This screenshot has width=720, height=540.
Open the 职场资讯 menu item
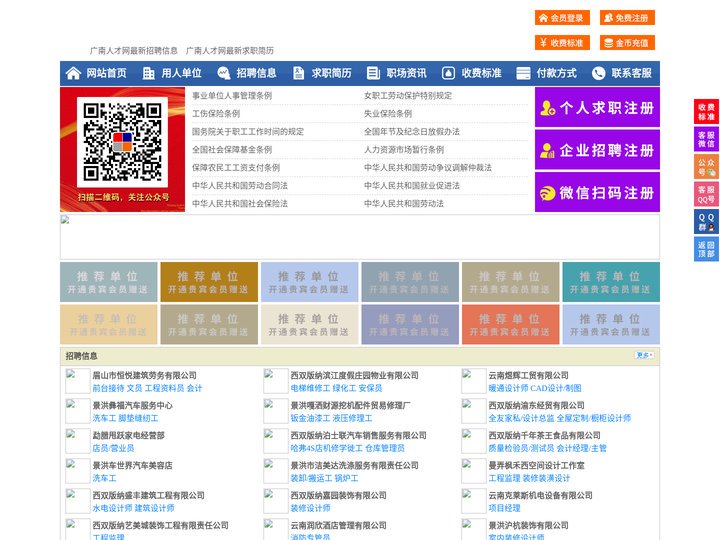[406, 73]
